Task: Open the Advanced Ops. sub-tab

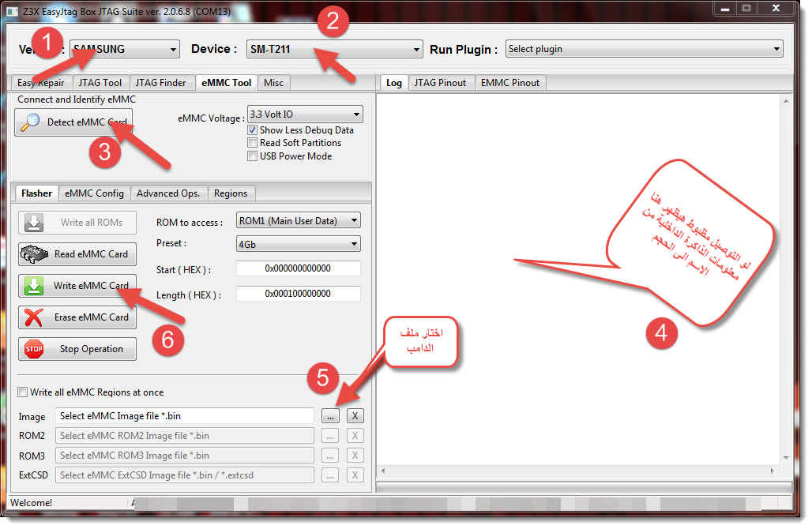Action: click(x=168, y=193)
